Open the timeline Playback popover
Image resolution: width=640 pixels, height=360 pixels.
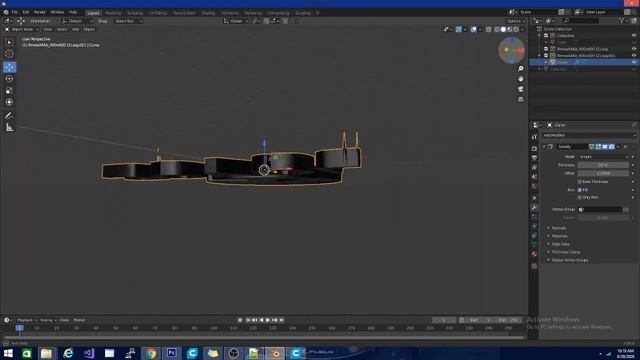point(27,320)
